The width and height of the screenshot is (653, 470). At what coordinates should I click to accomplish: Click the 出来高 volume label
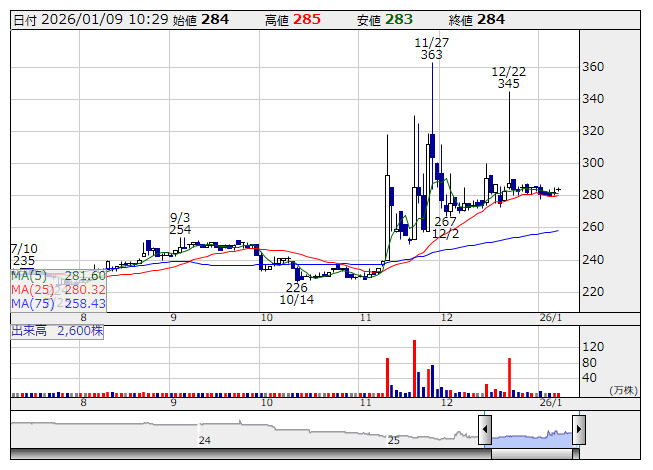[x=29, y=329]
